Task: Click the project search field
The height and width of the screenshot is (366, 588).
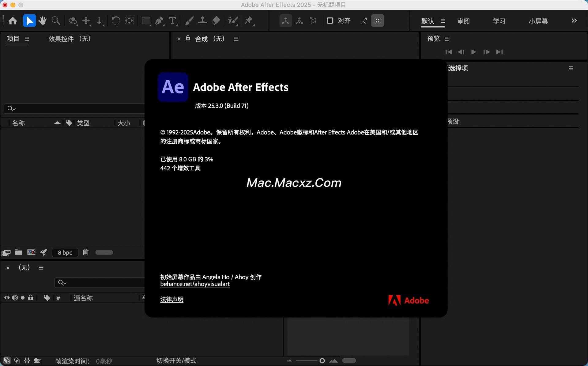Action: 74,108
